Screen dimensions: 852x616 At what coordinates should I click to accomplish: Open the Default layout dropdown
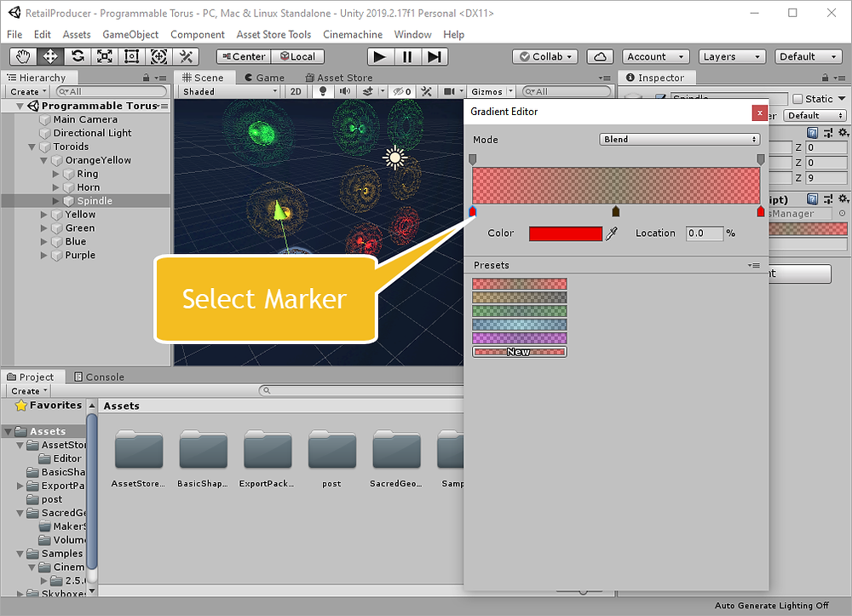(808, 56)
